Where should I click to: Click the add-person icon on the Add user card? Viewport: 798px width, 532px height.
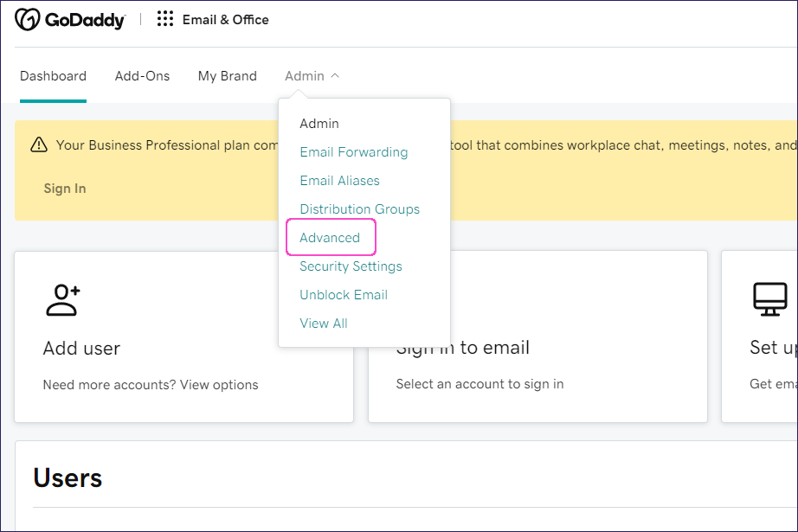pyautogui.click(x=62, y=298)
